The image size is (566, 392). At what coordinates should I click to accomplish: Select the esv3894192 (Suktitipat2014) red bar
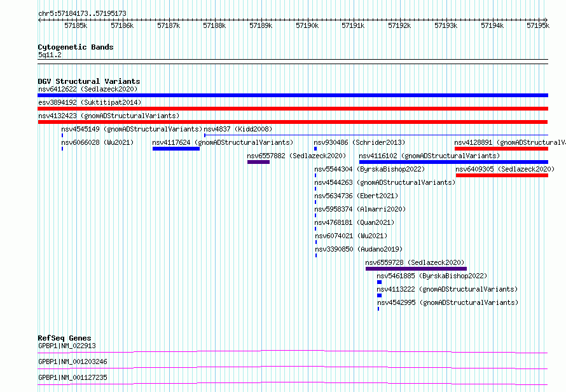293,109
